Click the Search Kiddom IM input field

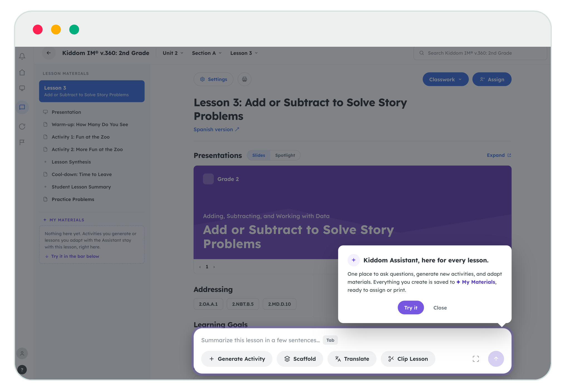(480, 53)
